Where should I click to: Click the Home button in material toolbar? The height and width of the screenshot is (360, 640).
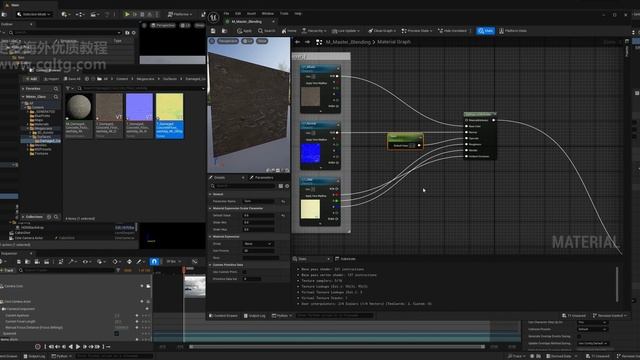tap(289, 31)
